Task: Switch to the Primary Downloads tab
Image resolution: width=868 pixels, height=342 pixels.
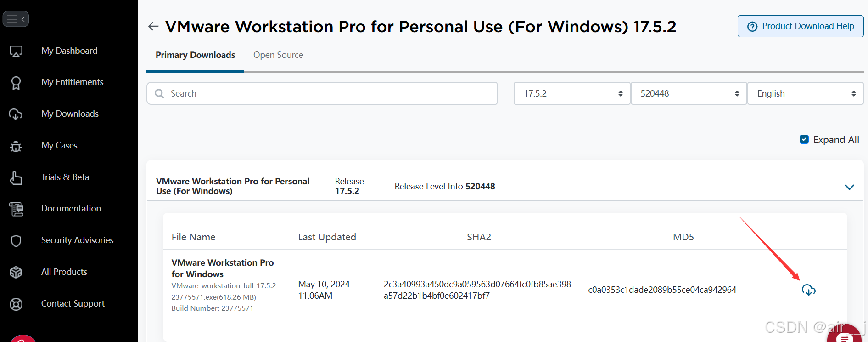Action: pos(195,55)
